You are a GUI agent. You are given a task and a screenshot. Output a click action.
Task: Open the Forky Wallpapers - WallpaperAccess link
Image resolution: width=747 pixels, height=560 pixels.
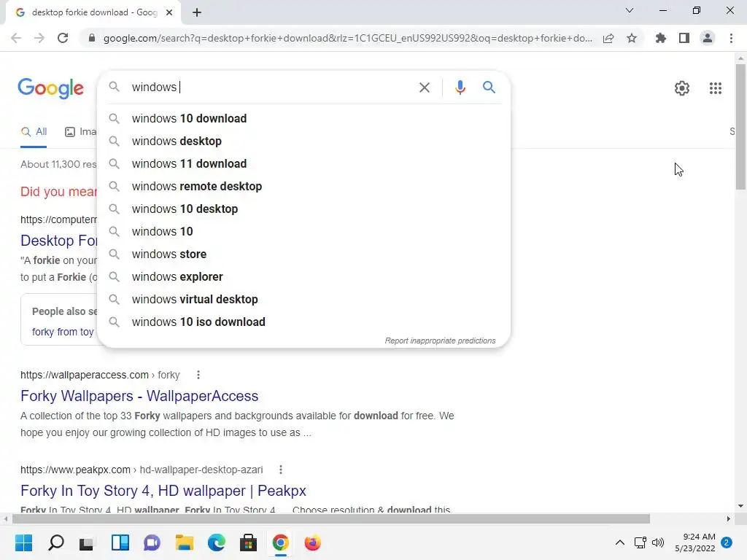click(x=139, y=396)
